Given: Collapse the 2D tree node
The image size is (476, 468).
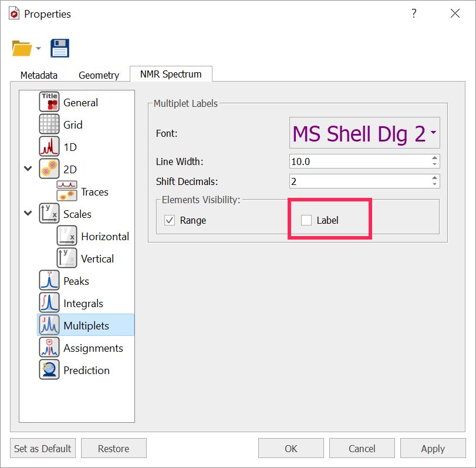Looking at the screenshot, I should tap(28, 169).
